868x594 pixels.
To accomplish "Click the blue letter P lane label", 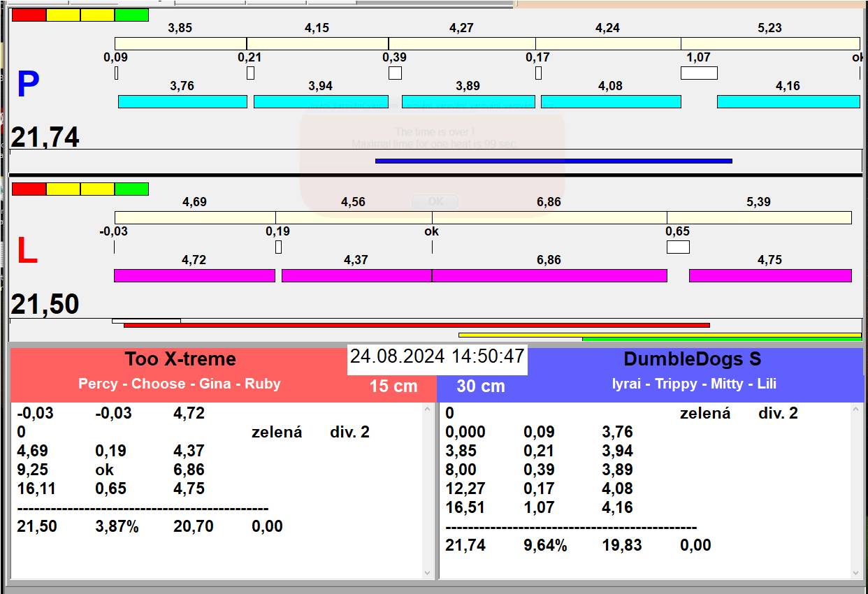I will pyautogui.click(x=28, y=85).
